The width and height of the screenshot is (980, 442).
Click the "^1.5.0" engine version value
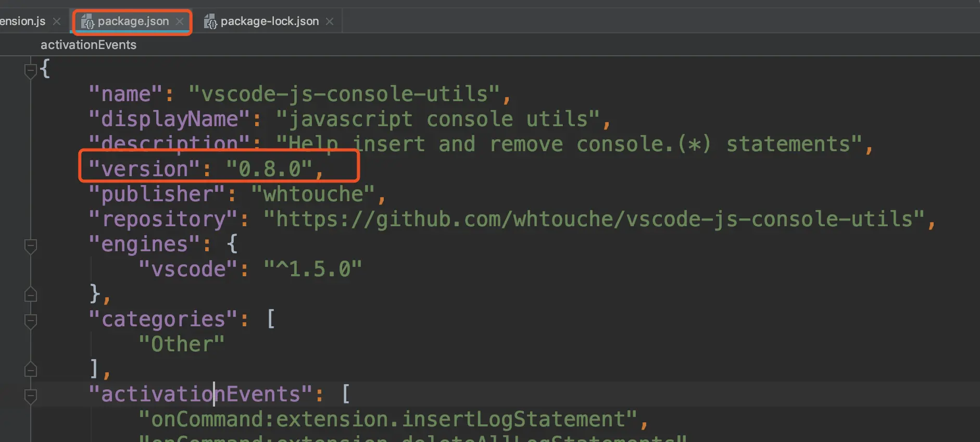(313, 269)
